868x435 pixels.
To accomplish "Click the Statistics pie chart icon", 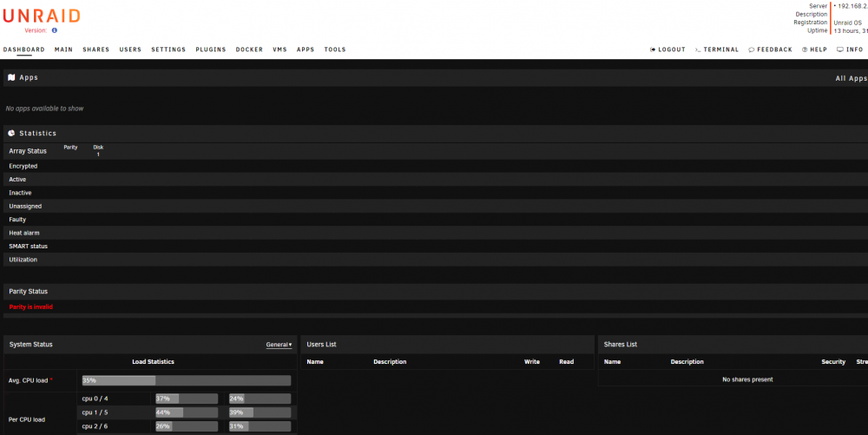I will click(x=11, y=134).
